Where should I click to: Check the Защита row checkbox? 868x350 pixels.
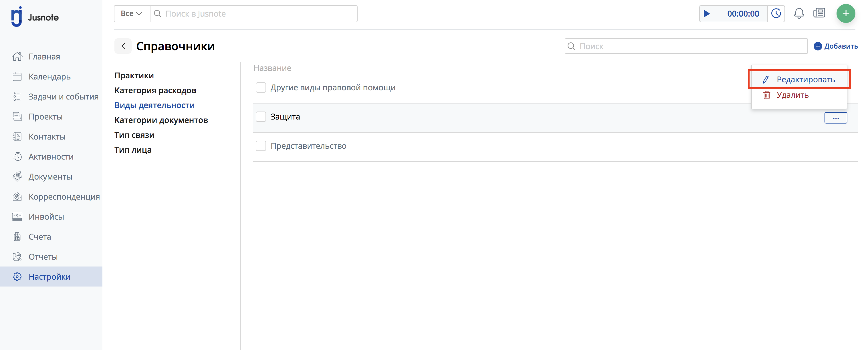tap(261, 117)
